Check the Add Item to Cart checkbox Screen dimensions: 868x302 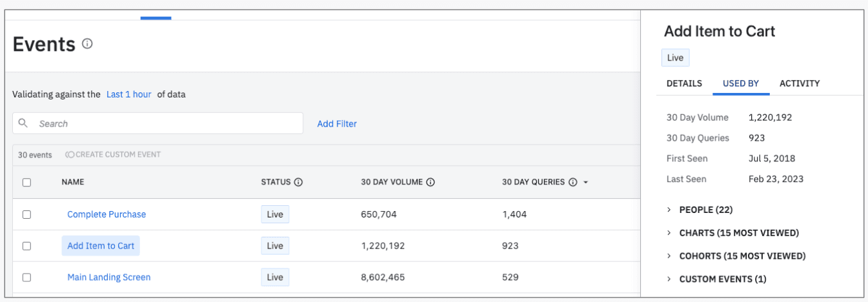click(x=26, y=246)
